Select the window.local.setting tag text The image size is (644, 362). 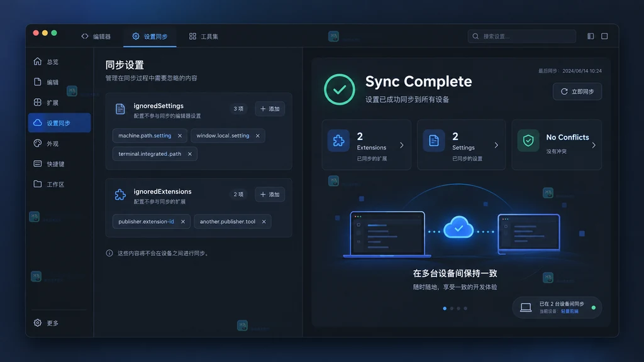pyautogui.click(x=223, y=136)
